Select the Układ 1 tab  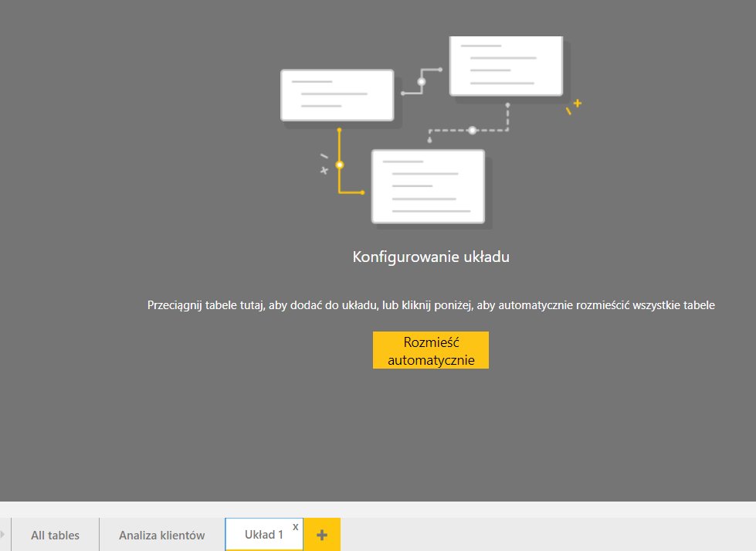point(263,535)
